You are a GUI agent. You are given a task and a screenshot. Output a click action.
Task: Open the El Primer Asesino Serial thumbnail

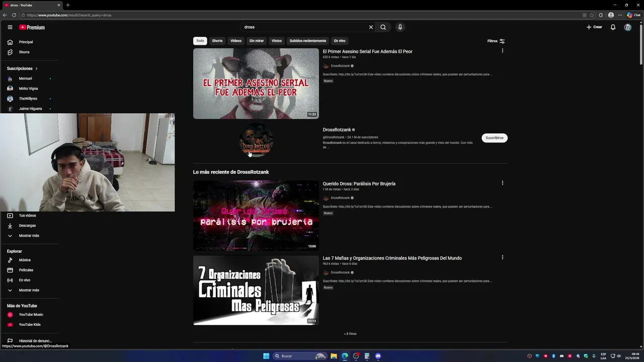coord(256,83)
